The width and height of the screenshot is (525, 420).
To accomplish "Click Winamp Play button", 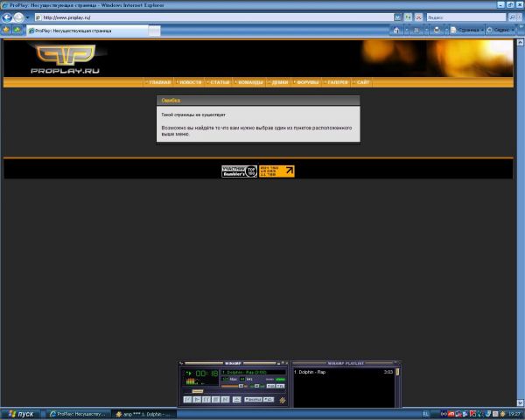I will coord(197,400).
